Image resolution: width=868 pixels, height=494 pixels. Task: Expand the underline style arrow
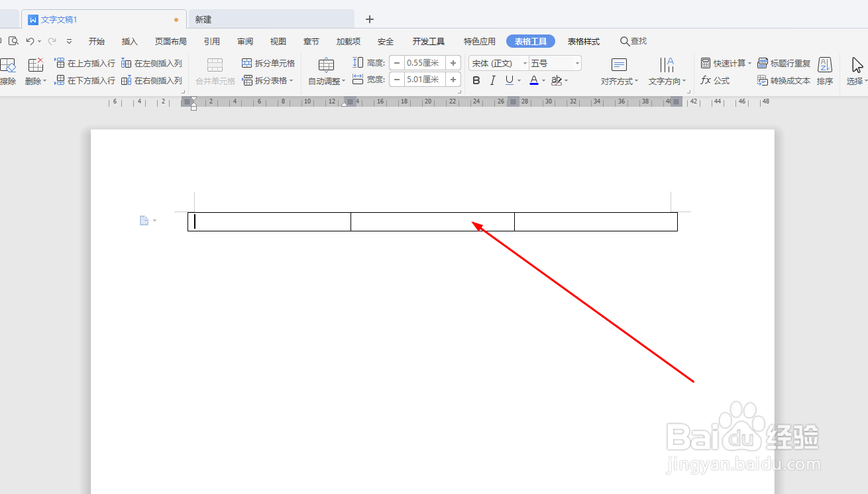click(x=519, y=81)
